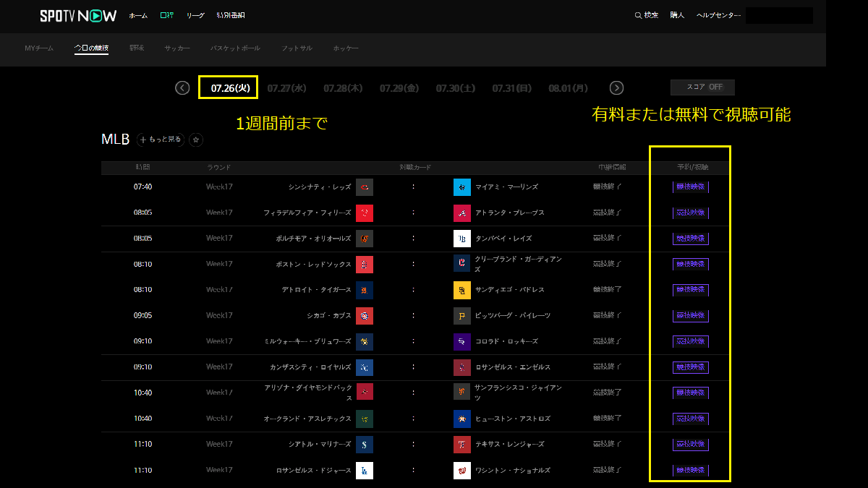Open the 特別番組 menu item
868x488 pixels.
pyautogui.click(x=231, y=15)
